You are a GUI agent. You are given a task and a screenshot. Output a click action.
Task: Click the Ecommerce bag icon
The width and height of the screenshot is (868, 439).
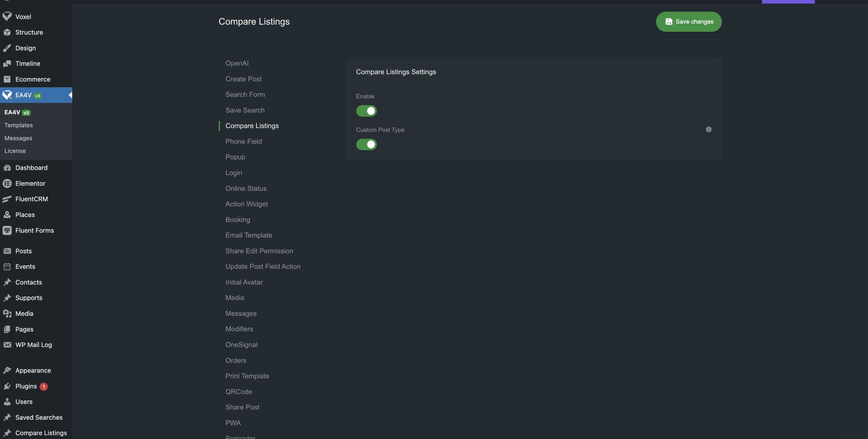(x=7, y=79)
